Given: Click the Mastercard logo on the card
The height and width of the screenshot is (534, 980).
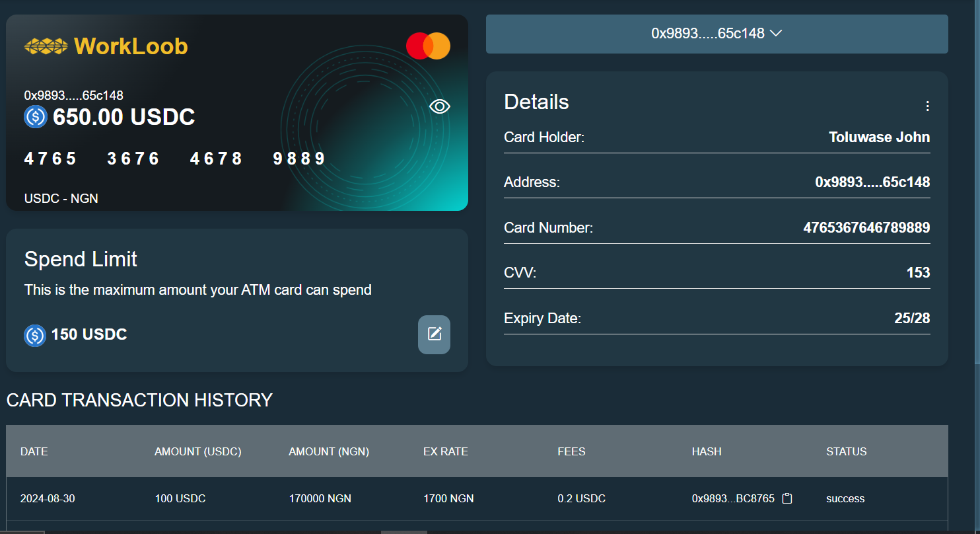Looking at the screenshot, I should (x=428, y=46).
